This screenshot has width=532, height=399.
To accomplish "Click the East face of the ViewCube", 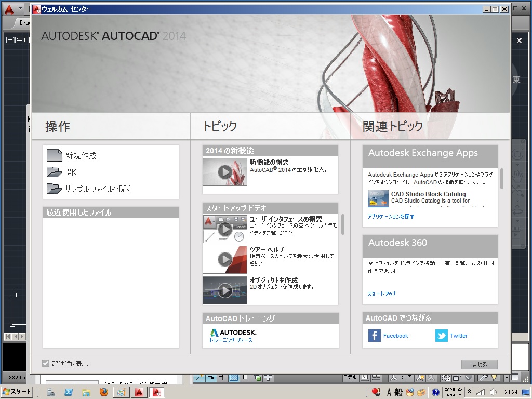I will point(516,79).
